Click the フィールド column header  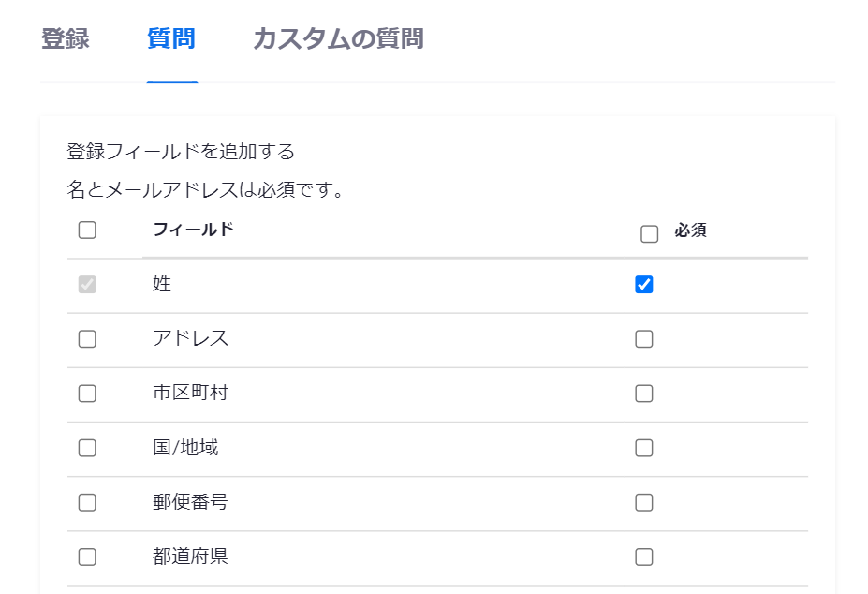pos(193,230)
